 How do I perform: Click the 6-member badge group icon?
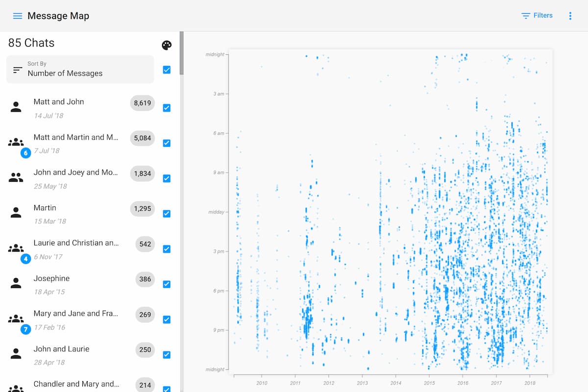tap(16, 143)
